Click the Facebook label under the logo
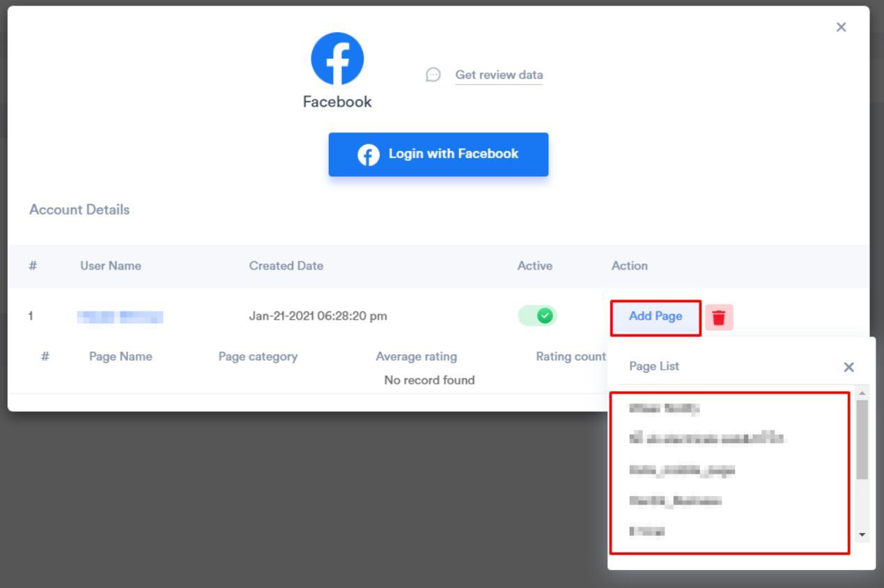This screenshot has height=588, width=884. pyautogui.click(x=337, y=102)
